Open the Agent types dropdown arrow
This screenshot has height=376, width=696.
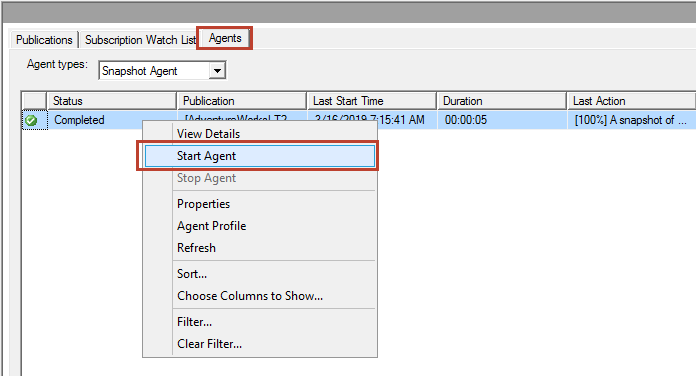click(x=217, y=71)
